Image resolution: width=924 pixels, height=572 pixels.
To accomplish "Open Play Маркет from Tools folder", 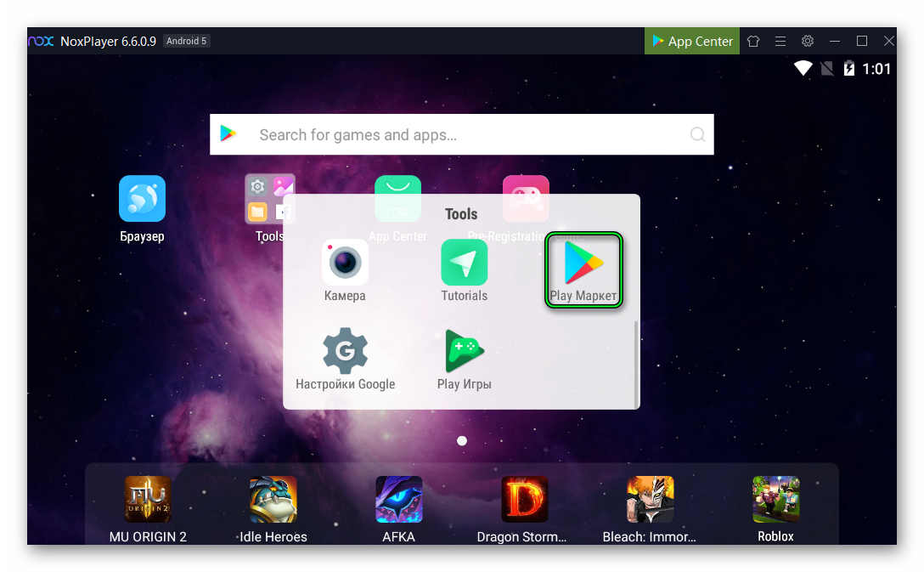I will 583,263.
